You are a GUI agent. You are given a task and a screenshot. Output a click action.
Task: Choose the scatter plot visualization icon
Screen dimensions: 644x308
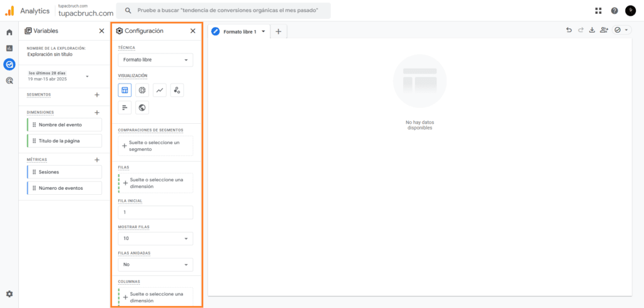pos(177,91)
